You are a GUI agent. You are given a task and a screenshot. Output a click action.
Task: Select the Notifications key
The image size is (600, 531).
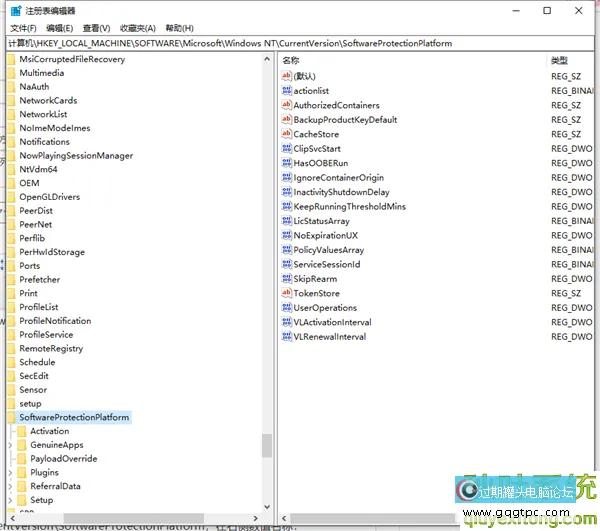(44, 142)
